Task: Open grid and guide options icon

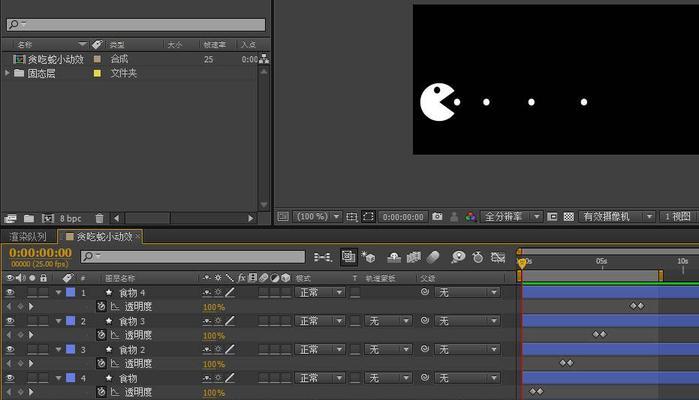Action: pos(352,217)
